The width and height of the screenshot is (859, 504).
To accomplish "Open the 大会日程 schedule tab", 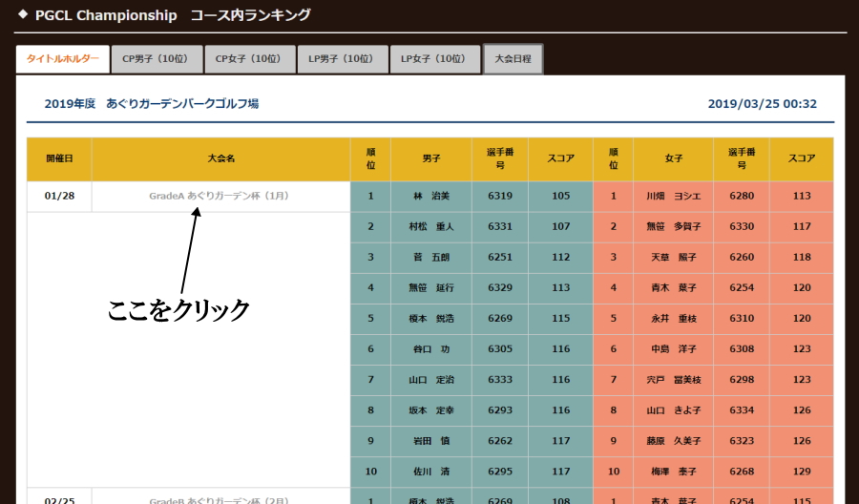I will point(513,59).
